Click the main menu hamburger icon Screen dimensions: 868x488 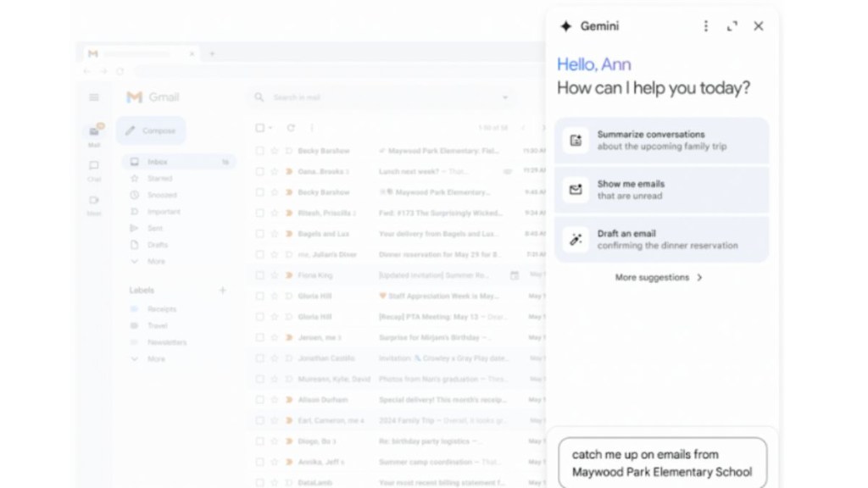(94, 97)
